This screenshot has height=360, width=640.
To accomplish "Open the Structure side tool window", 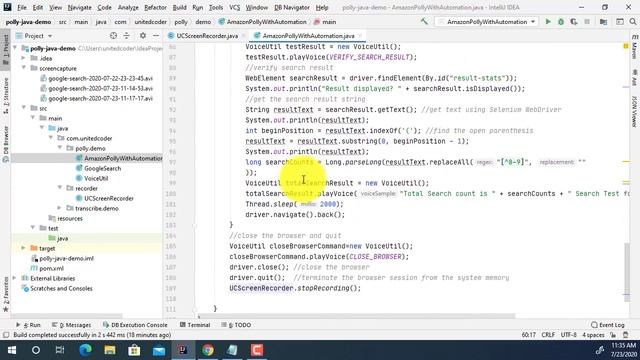I will 5,95.
